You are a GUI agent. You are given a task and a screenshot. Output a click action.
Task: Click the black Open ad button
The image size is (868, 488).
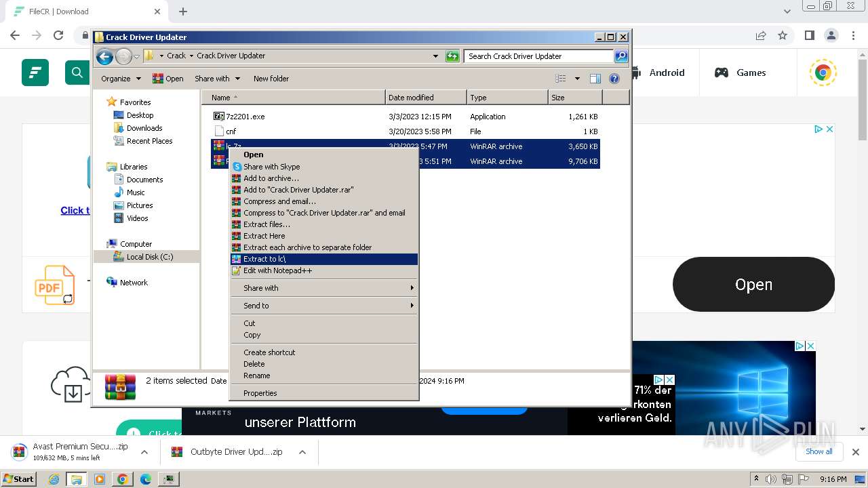coord(753,285)
